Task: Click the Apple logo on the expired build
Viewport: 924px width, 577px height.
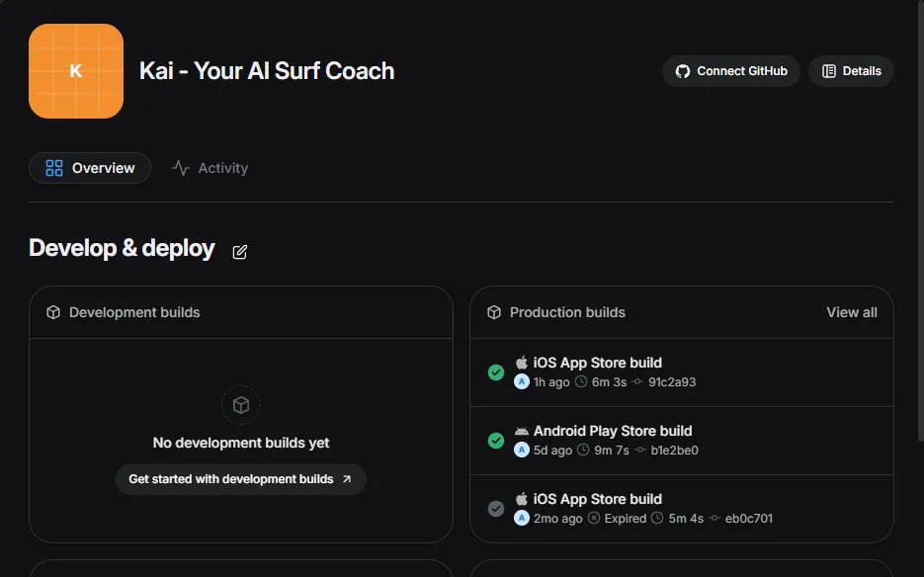Action: point(522,499)
